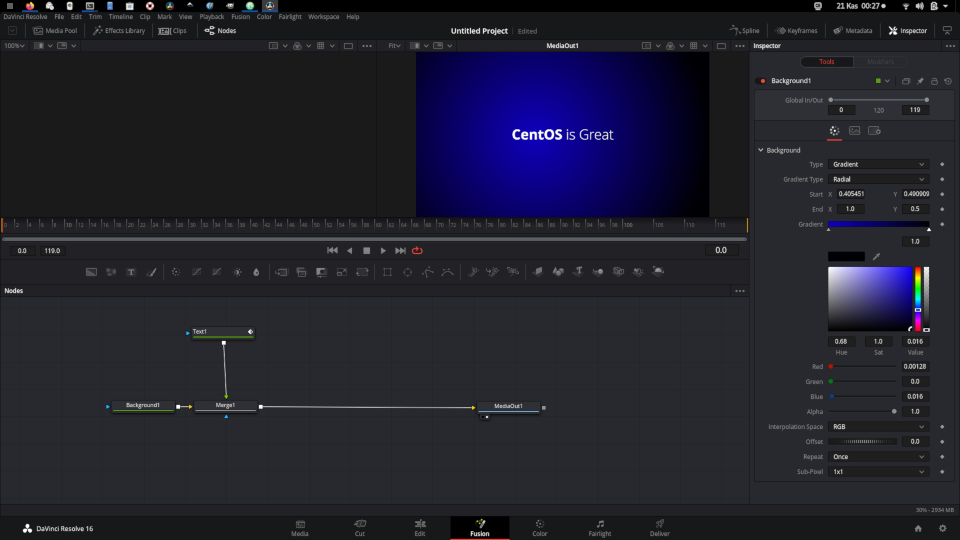The height and width of the screenshot is (540, 960).
Task: Toggle the Media Pool panel
Action: [55, 31]
